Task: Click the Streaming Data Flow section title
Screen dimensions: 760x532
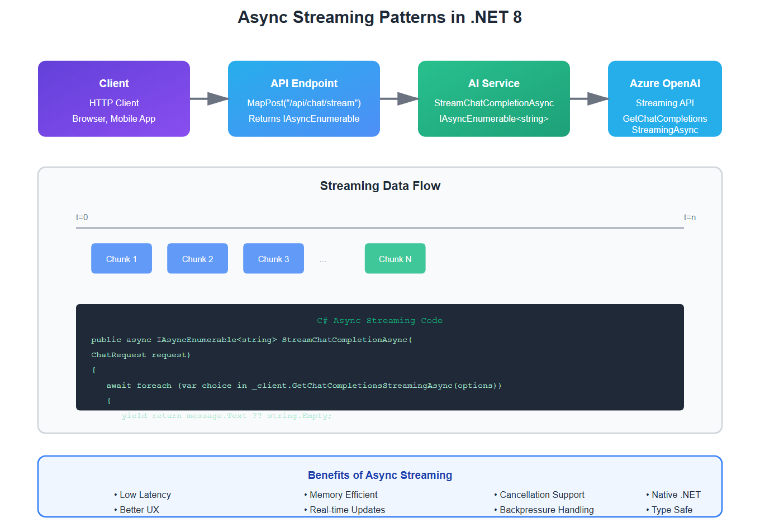Action: pos(380,186)
